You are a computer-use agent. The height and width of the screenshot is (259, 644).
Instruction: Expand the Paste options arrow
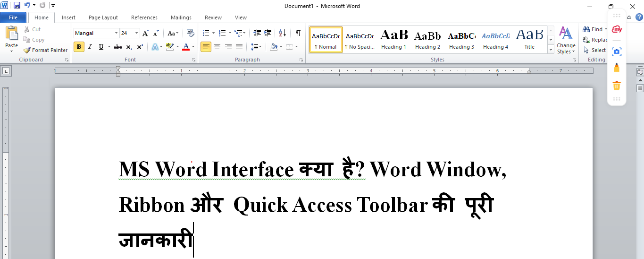[x=11, y=50]
